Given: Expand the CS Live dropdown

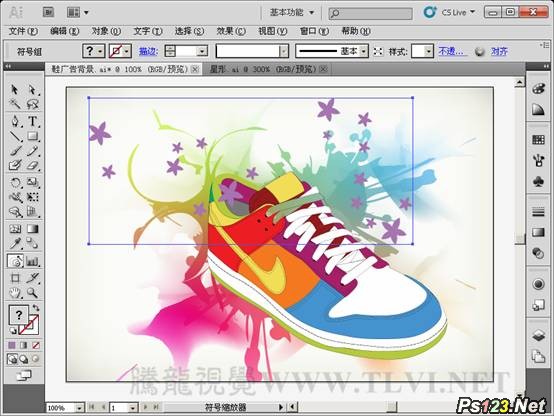Looking at the screenshot, I should click(x=472, y=12).
